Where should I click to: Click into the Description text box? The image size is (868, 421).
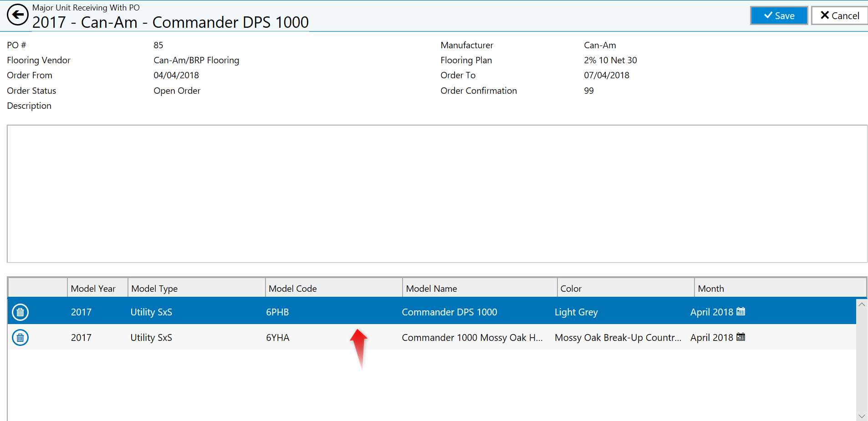click(x=437, y=194)
